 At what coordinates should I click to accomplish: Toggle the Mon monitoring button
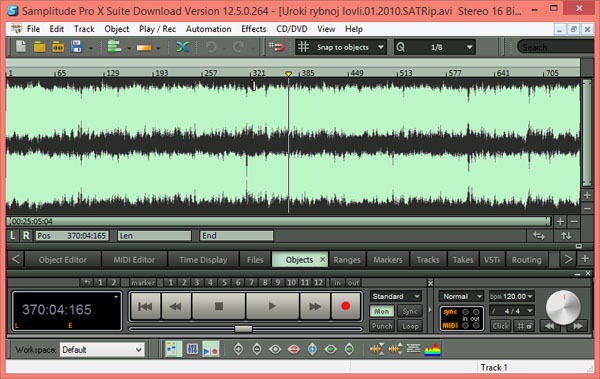click(382, 311)
